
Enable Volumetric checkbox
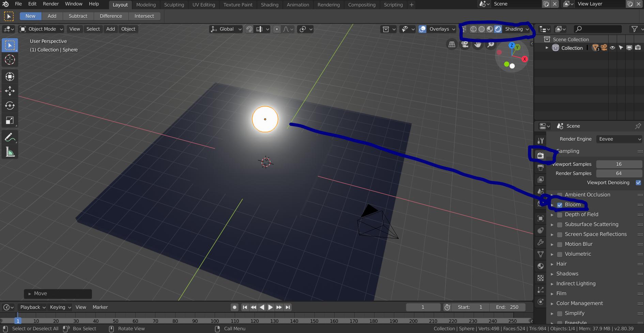pos(559,254)
